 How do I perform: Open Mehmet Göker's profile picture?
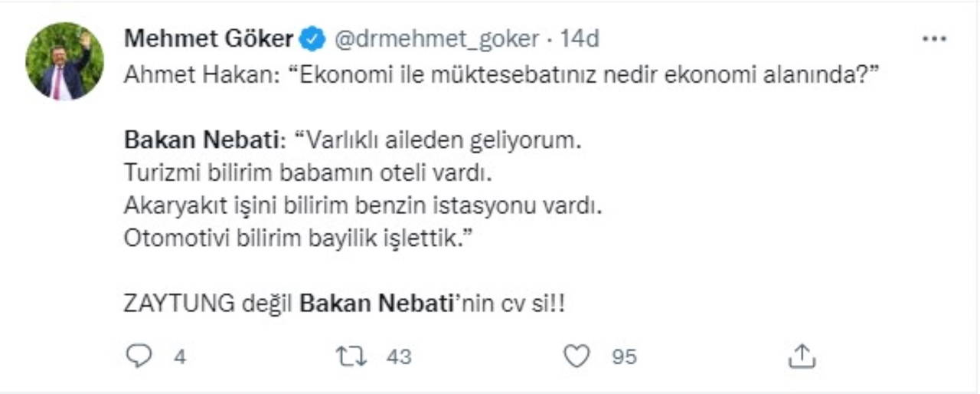[x=64, y=61]
